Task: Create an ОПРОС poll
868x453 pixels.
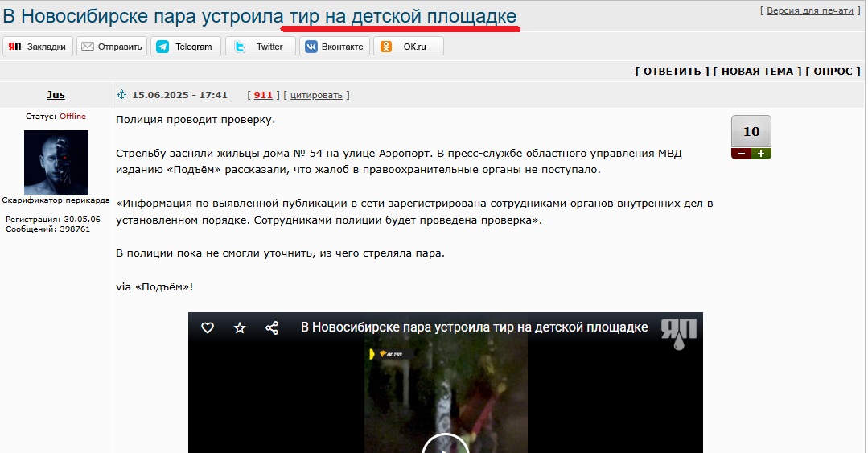Action: [833, 71]
